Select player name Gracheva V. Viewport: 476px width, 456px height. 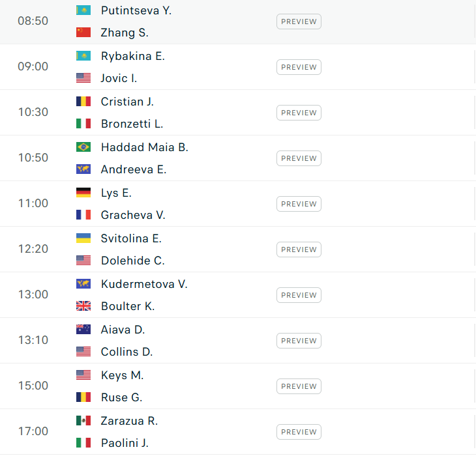pyautogui.click(x=133, y=215)
